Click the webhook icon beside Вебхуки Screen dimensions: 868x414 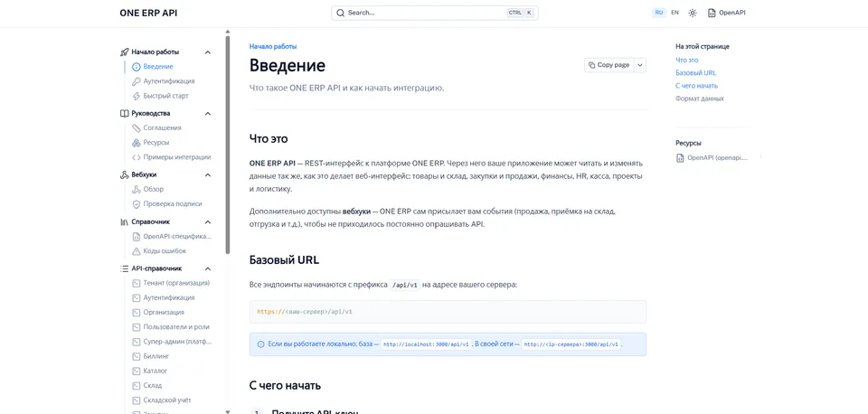(x=125, y=174)
